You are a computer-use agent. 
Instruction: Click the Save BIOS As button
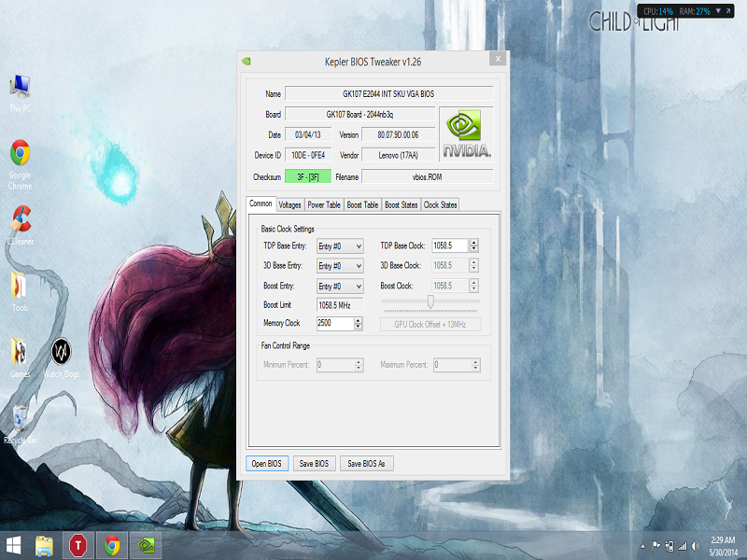click(366, 463)
